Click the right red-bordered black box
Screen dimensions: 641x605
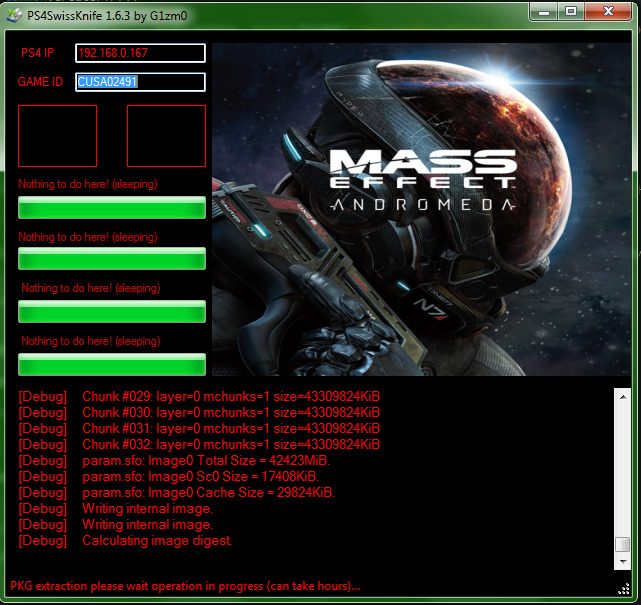tap(166, 136)
